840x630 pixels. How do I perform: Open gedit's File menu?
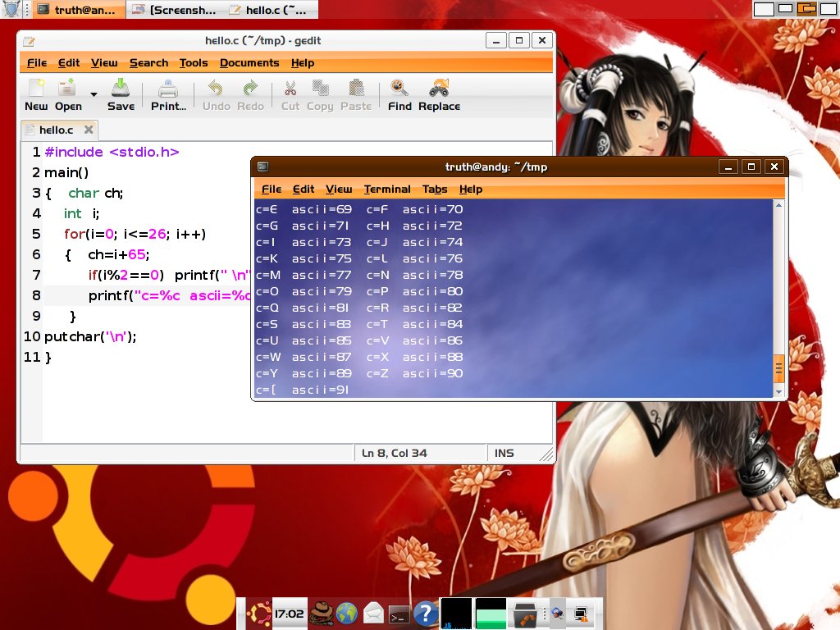point(37,62)
